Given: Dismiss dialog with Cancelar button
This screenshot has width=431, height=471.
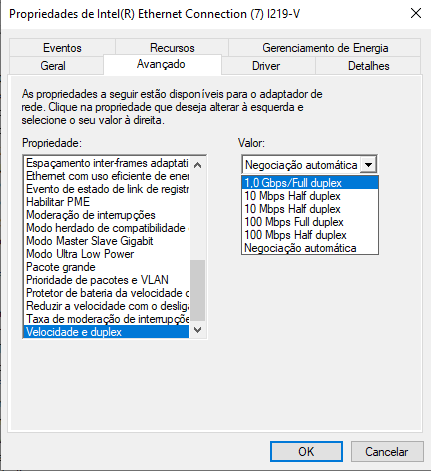Looking at the screenshot, I should click(x=387, y=452).
